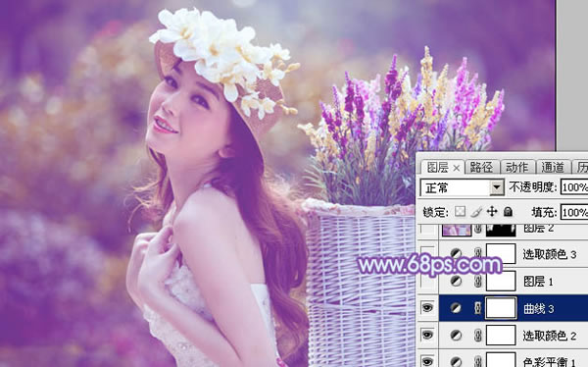This screenshot has width=588, height=367.
Task: Select the 图层 2 black mask thumbnail
Action: (501, 230)
